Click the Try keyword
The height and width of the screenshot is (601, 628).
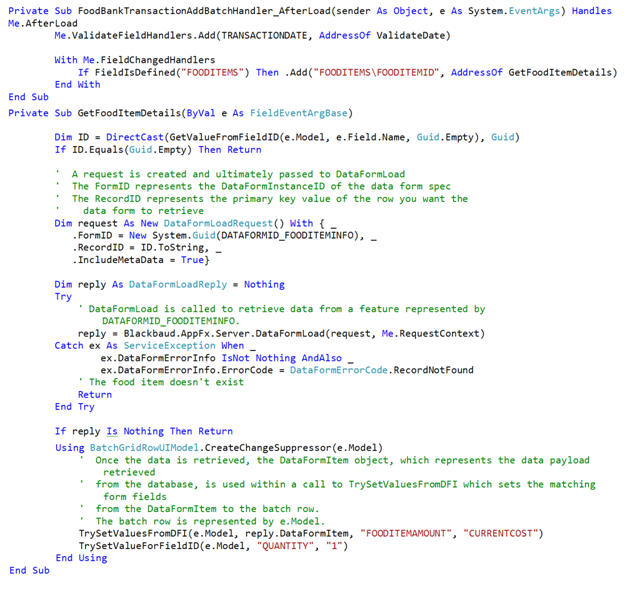(63, 297)
